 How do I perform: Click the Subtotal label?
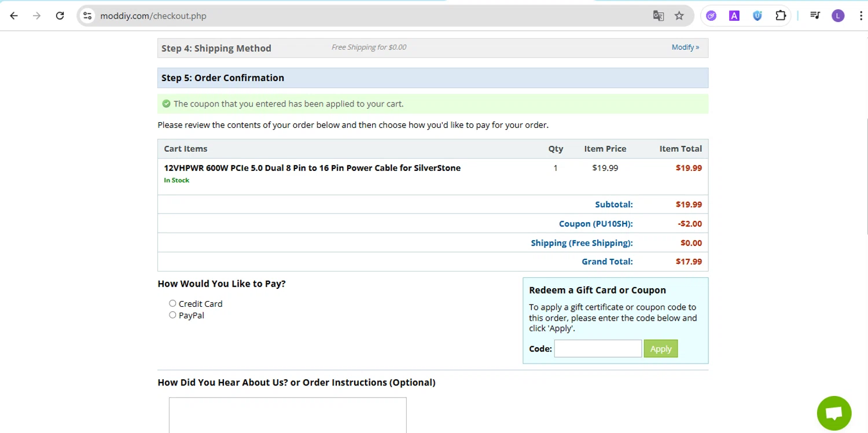tap(614, 204)
